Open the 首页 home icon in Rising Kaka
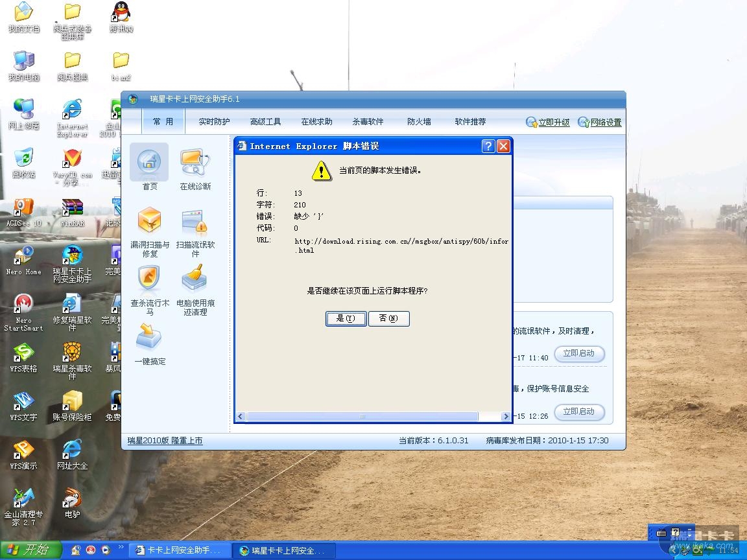This screenshot has height=560, width=747. pos(149,162)
